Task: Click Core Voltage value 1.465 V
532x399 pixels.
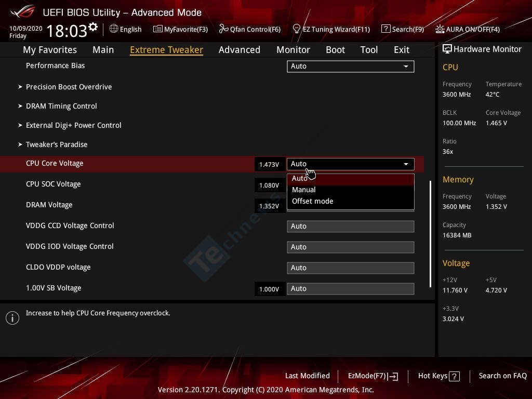Action: click(496, 123)
